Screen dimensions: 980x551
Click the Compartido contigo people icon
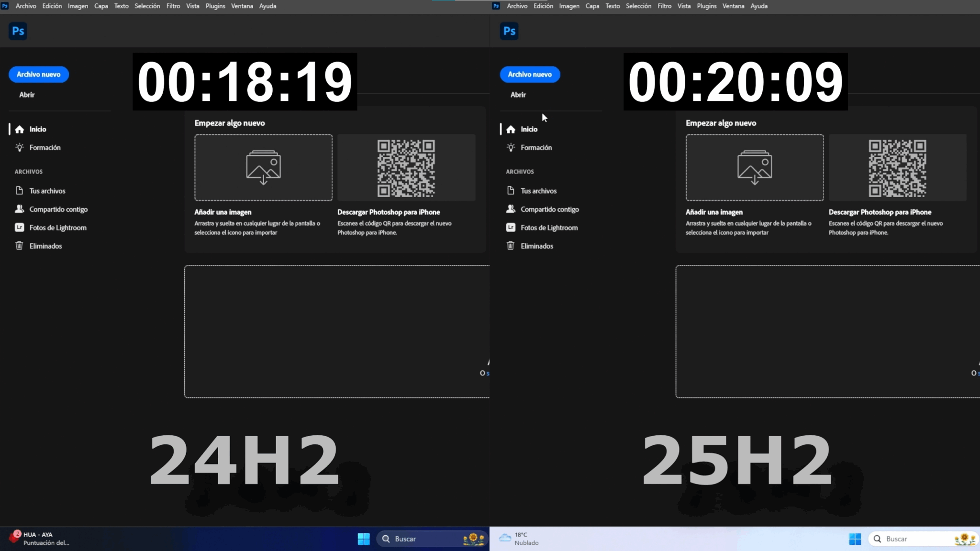click(x=19, y=209)
